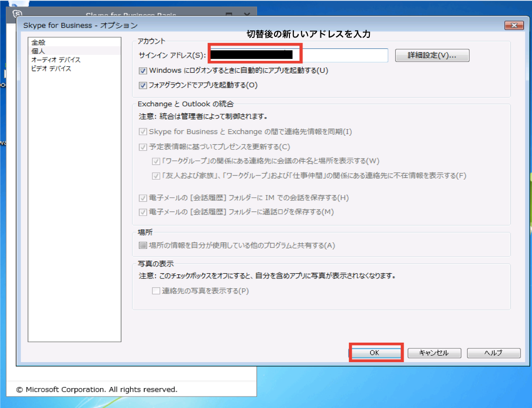Click the out-of-office info display checkbox
This screenshot has height=408, width=532.
coord(155,176)
